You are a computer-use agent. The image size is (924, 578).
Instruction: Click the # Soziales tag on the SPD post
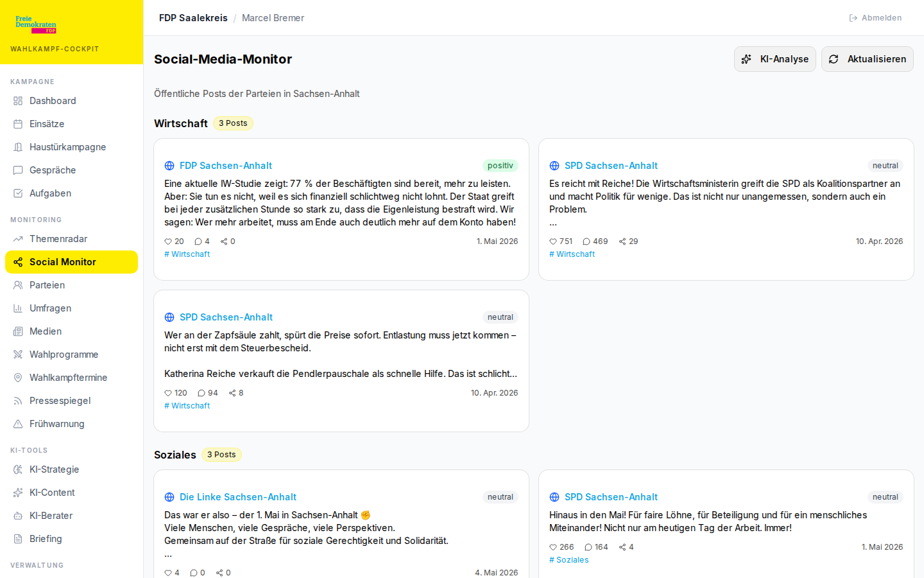pos(569,560)
